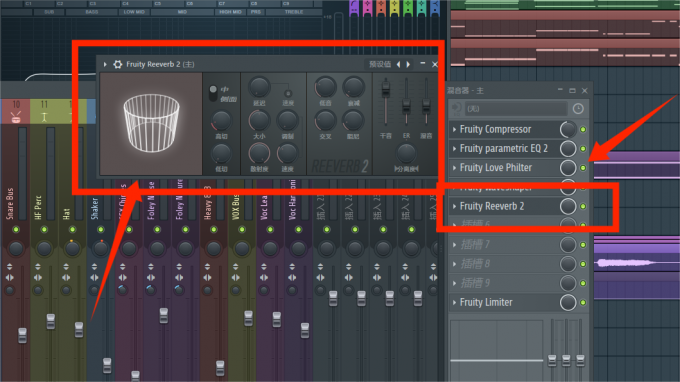This screenshot has height=382, width=680.
Task: Click the 散射度 (diffusion) knob
Action: [259, 153]
